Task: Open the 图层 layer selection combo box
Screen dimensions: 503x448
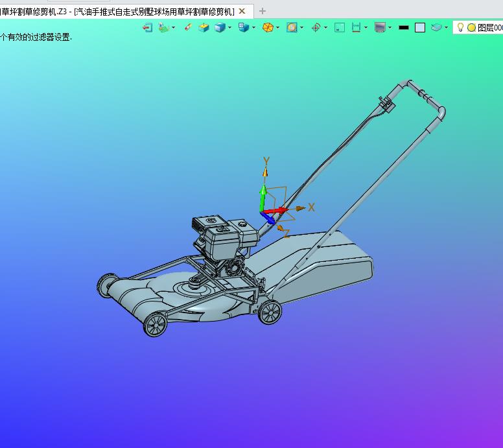Action: [x=478, y=28]
